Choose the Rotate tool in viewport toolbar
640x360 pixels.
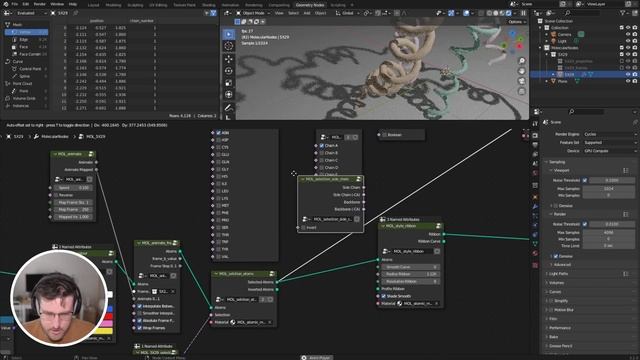229,71
